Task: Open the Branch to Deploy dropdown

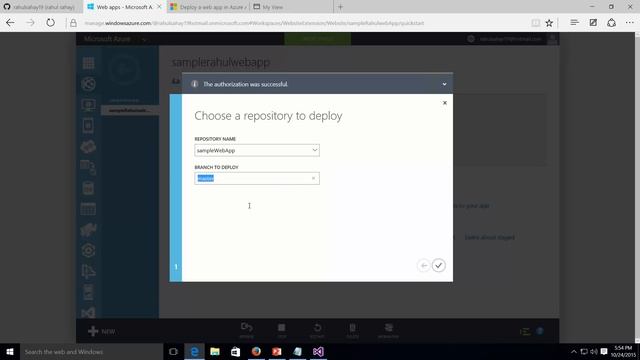Action: pos(257,178)
